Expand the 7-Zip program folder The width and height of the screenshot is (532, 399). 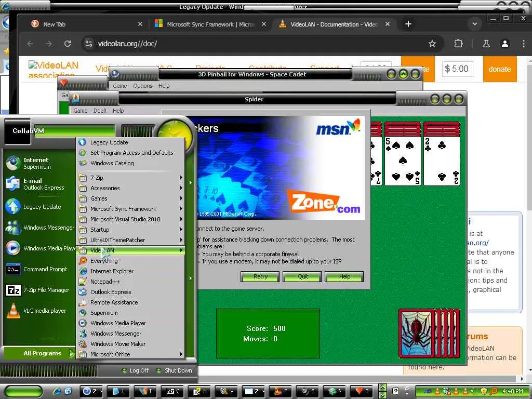130,178
